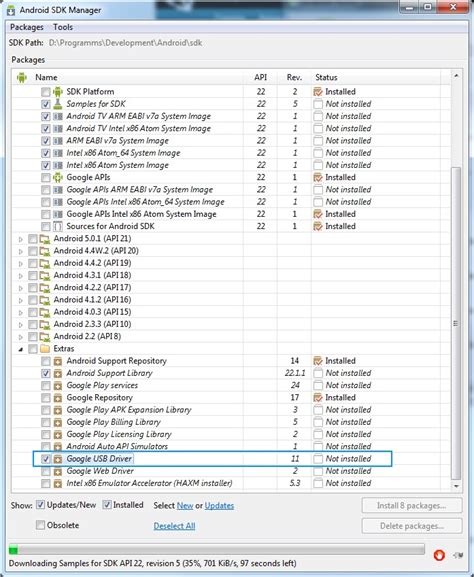474x577 pixels.
Task: Expand the Android 4.3.1 (API 18) node
Action: [21, 276]
